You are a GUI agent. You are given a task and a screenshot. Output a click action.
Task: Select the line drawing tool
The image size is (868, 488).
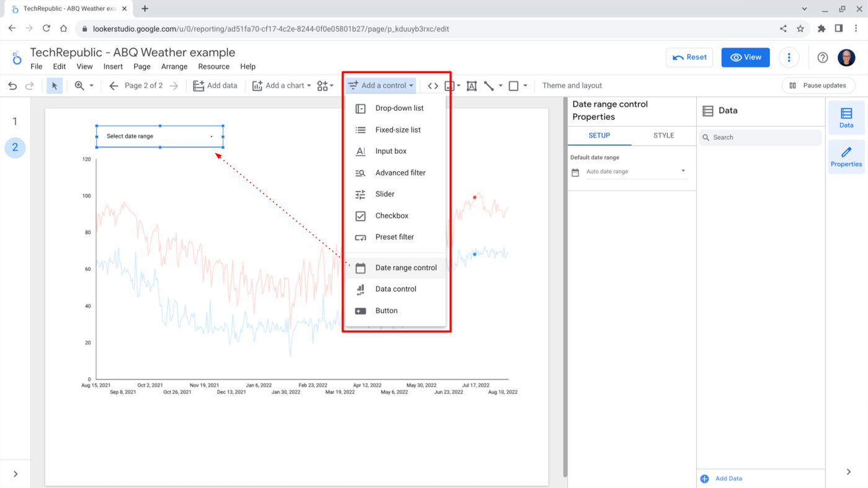[x=489, y=86]
